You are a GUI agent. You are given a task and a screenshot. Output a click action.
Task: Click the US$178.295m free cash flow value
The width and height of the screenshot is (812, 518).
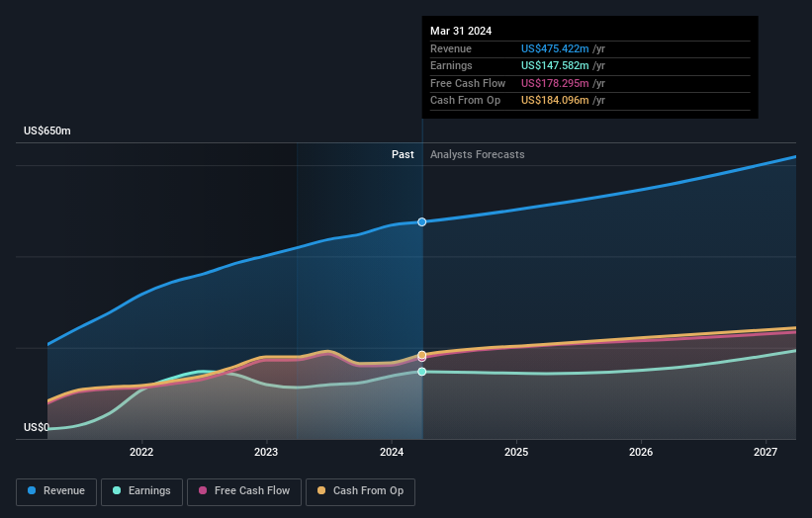pos(555,83)
